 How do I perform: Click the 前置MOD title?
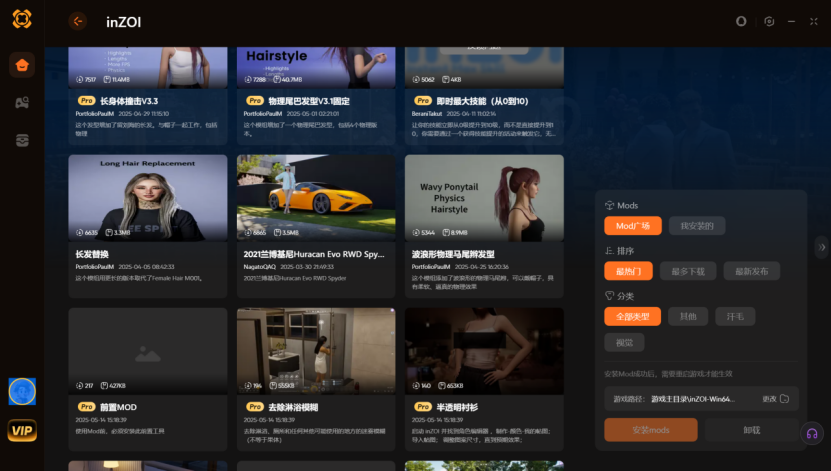(118, 407)
